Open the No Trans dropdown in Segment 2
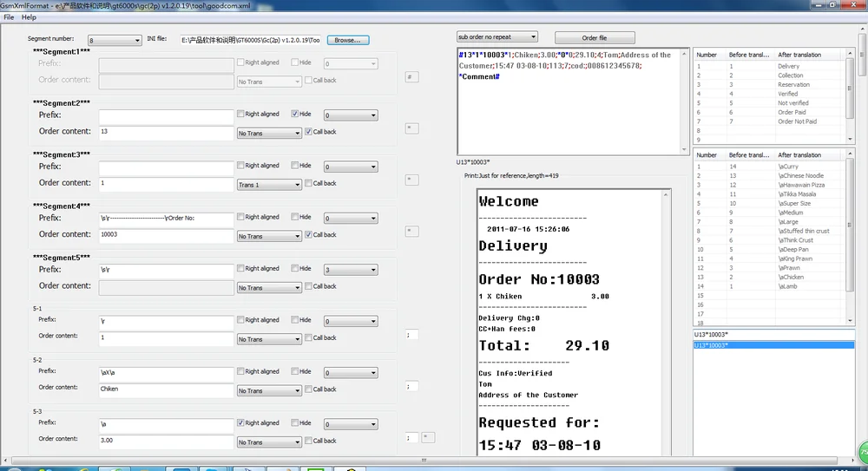The width and height of the screenshot is (868, 471). click(269, 134)
